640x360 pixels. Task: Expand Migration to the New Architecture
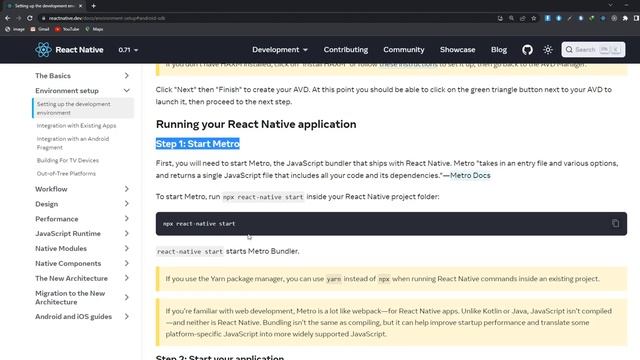[82, 298]
